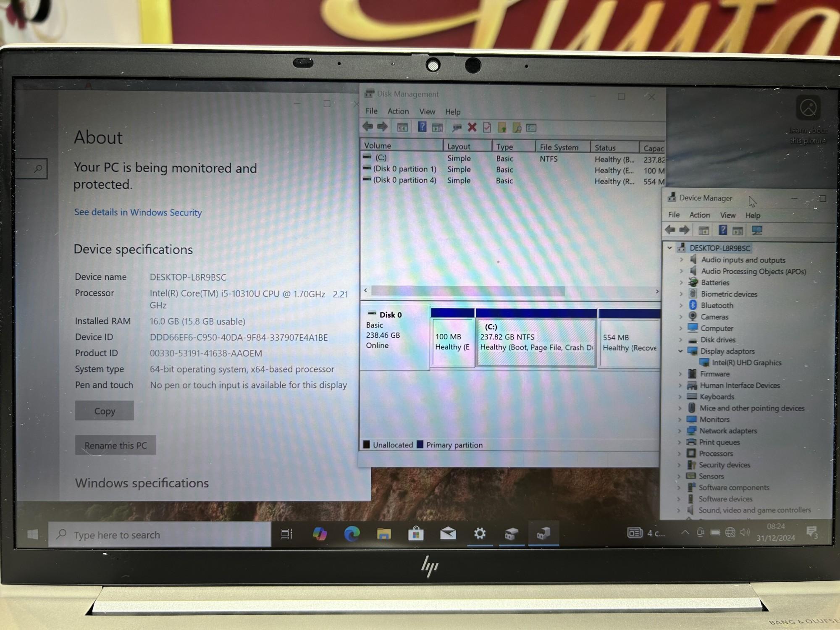Click the File System column header

(563, 147)
